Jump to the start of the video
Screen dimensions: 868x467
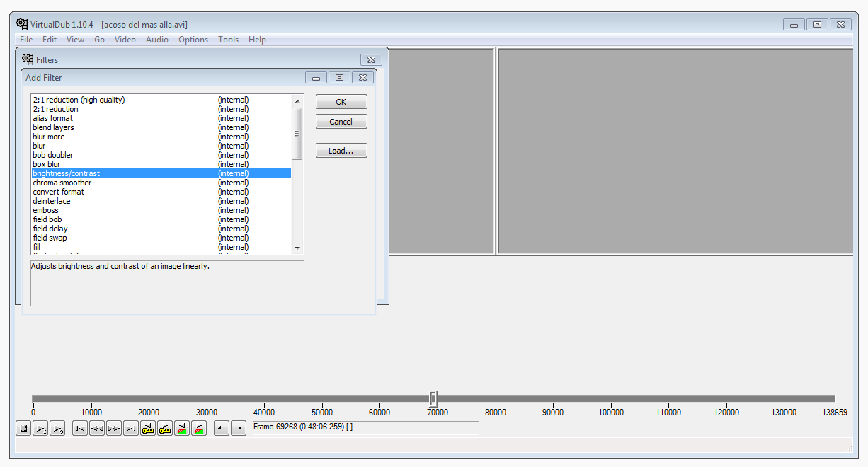pos(80,428)
